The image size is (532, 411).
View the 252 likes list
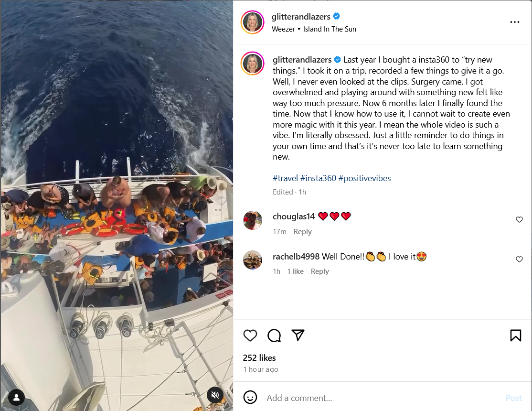pyautogui.click(x=259, y=357)
